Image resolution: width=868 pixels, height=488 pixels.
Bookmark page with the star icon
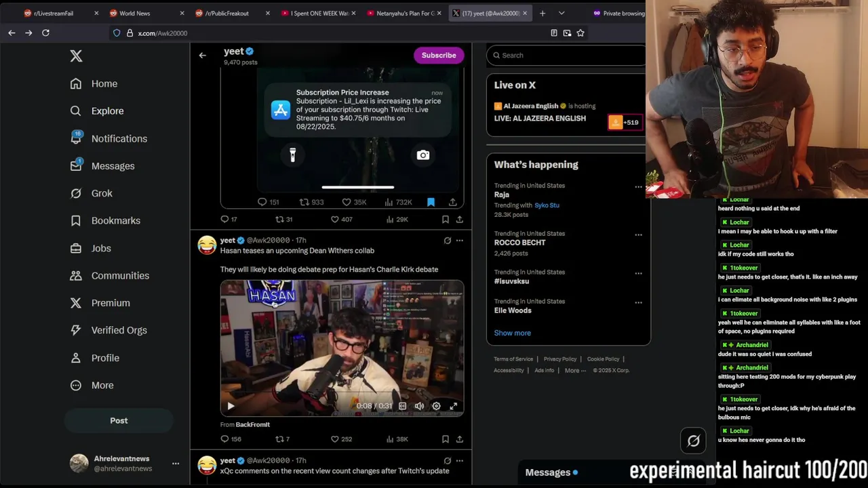click(x=580, y=33)
